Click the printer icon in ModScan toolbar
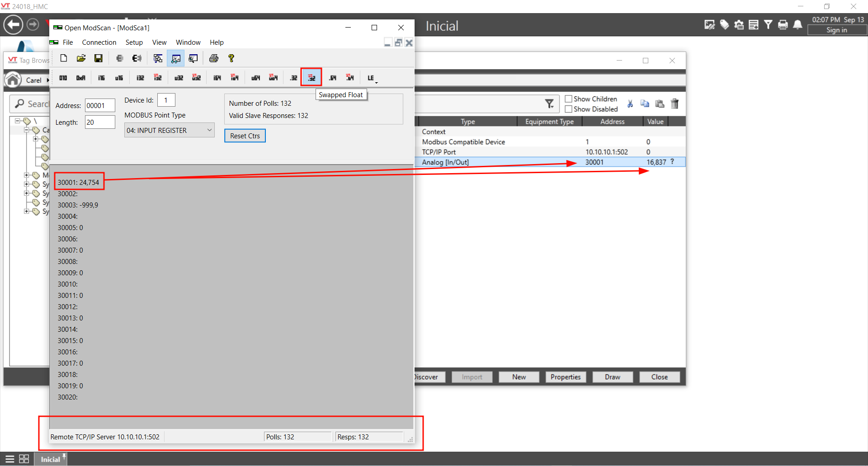The width and height of the screenshot is (868, 466). (x=214, y=58)
